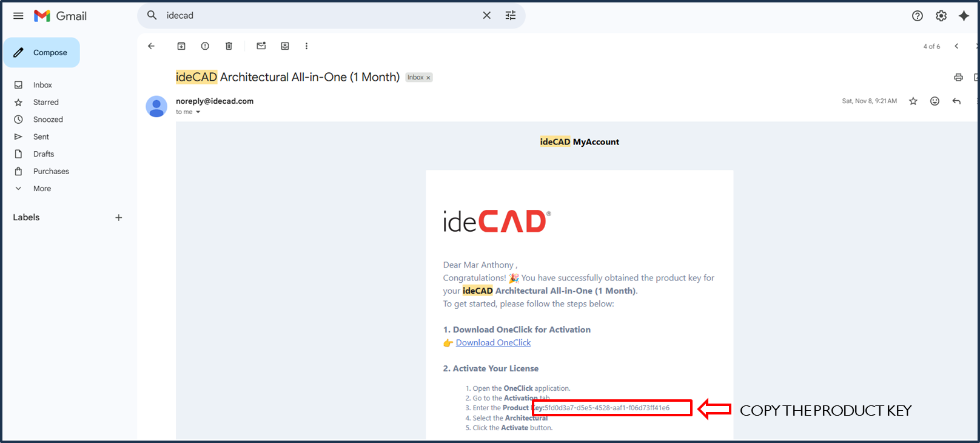Click the 'To get started' sentence

pos(528,304)
